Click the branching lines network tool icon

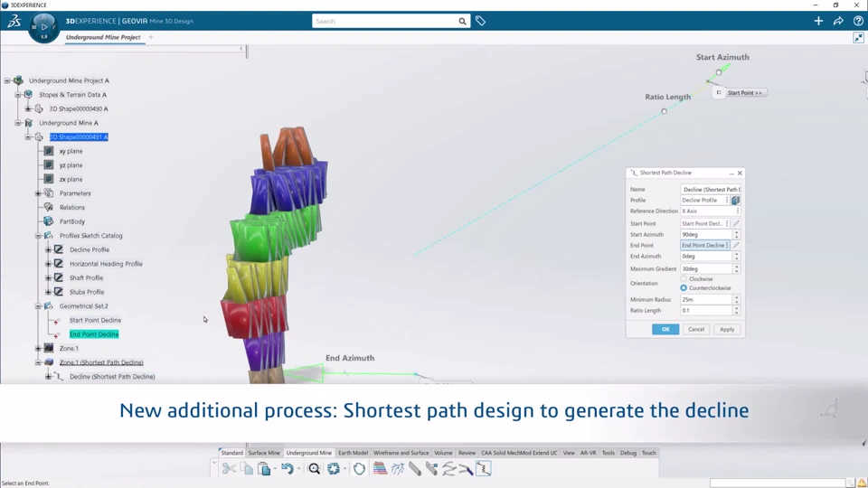tap(398, 469)
